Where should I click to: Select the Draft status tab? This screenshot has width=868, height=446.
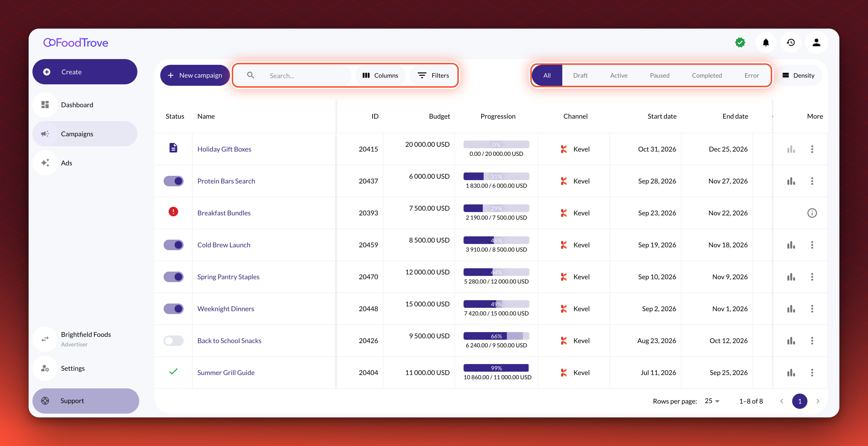pos(580,75)
